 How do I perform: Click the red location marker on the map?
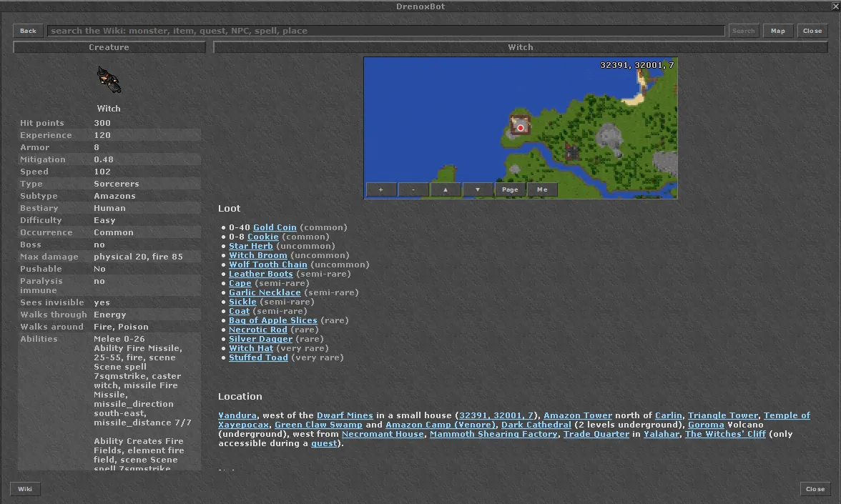pos(521,127)
